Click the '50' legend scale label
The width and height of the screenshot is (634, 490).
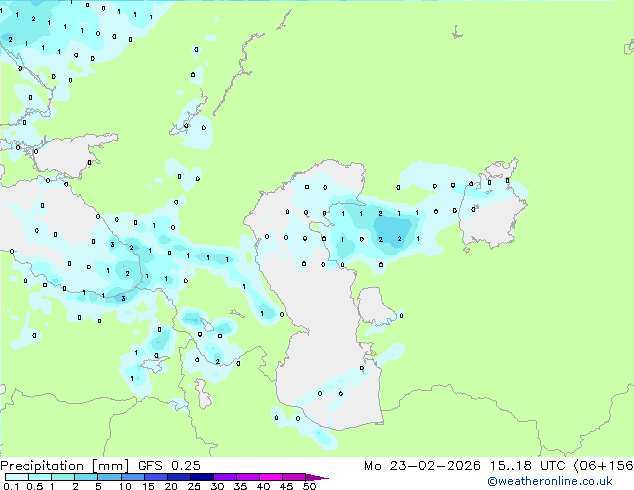[309, 486]
